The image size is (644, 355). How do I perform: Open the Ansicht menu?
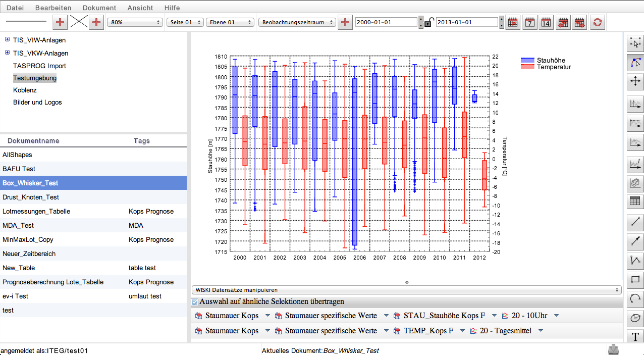140,8
